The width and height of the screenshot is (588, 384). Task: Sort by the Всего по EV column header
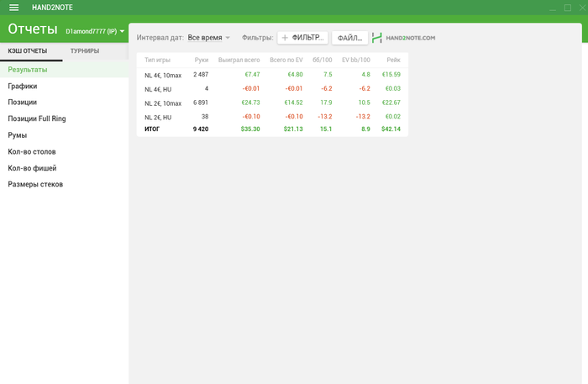click(286, 60)
